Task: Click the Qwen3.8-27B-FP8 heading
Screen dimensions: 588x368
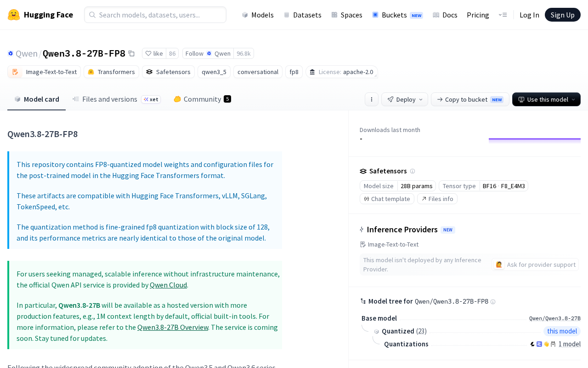Action: tap(43, 134)
